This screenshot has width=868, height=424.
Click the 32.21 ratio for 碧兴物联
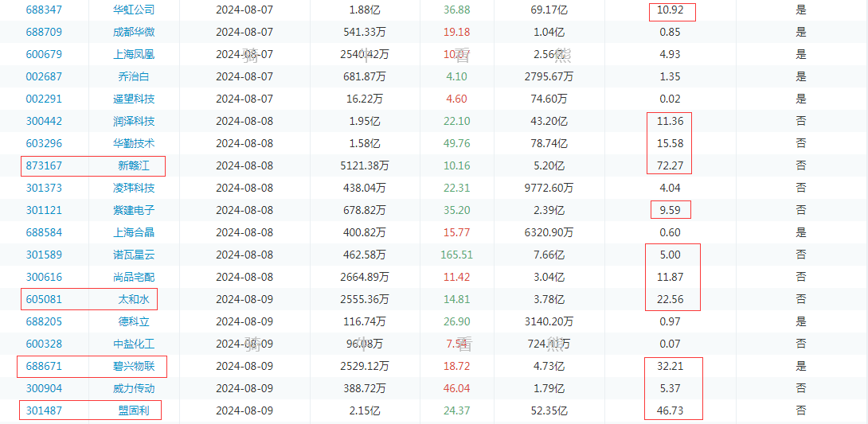point(670,366)
